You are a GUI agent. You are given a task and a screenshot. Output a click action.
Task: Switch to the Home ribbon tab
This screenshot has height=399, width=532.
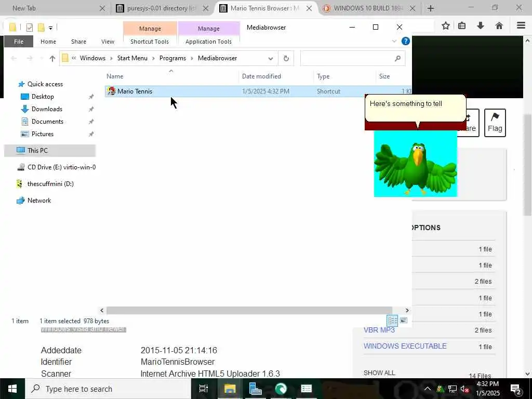coord(48,42)
